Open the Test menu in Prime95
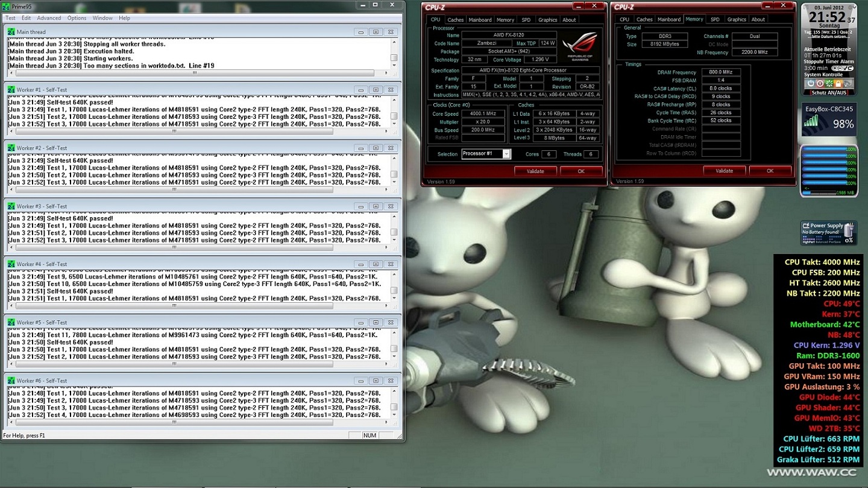 click(x=11, y=18)
